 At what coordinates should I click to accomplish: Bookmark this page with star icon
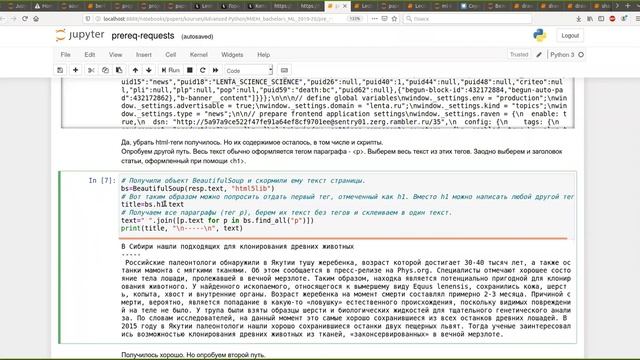pos(394,19)
